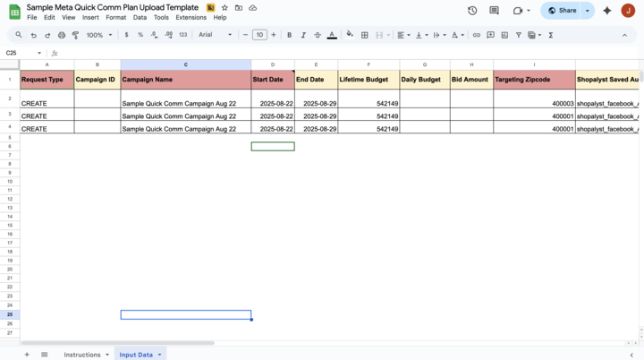Toggle bold formatting
The height and width of the screenshot is (360, 644).
coord(289,35)
